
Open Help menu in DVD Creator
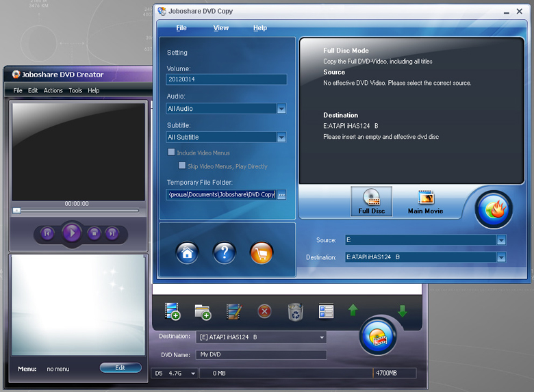[x=93, y=90]
